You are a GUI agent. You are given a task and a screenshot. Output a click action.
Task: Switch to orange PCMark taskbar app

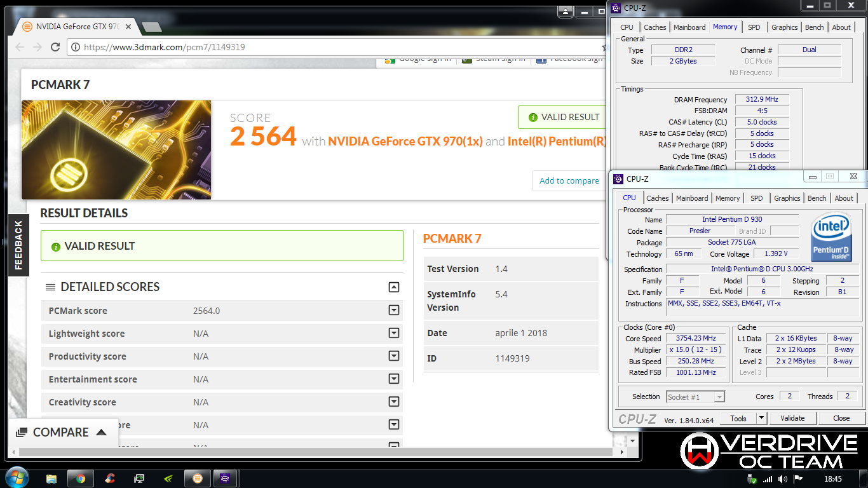(x=198, y=478)
